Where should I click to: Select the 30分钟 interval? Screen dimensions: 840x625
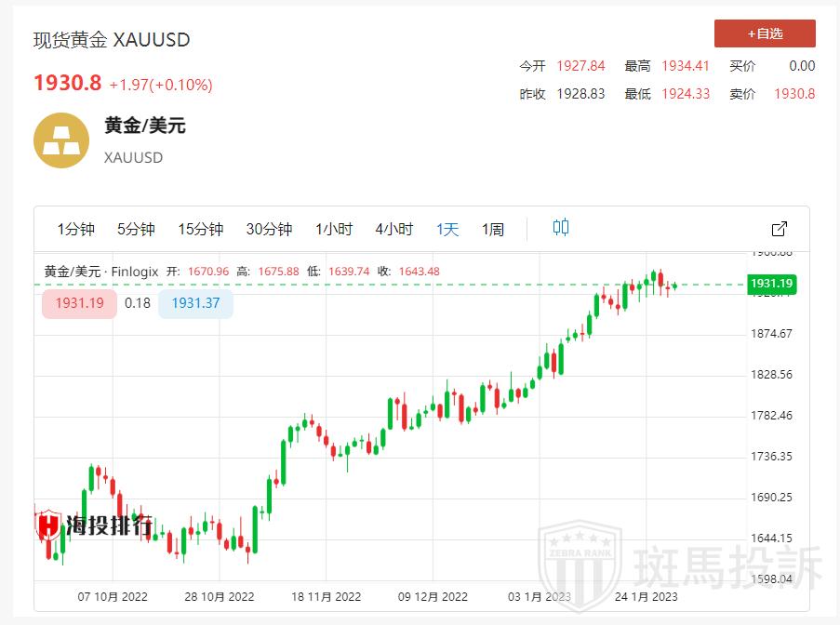(269, 229)
